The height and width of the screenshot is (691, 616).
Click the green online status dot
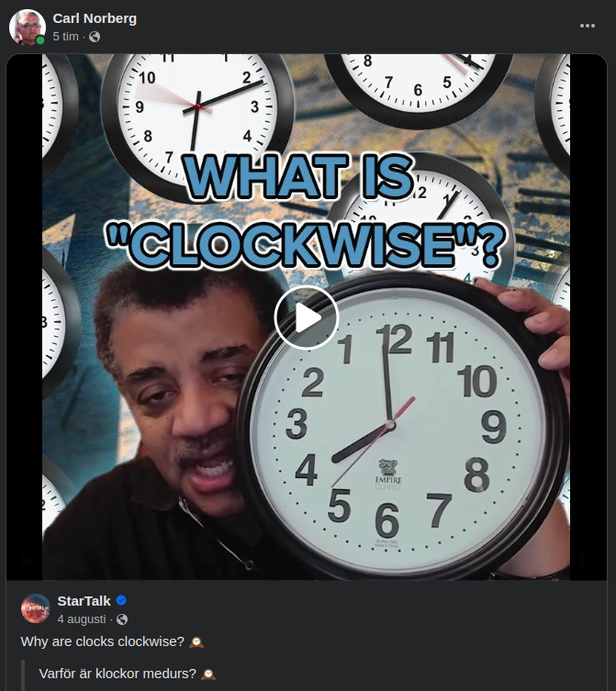pyautogui.click(x=40, y=40)
